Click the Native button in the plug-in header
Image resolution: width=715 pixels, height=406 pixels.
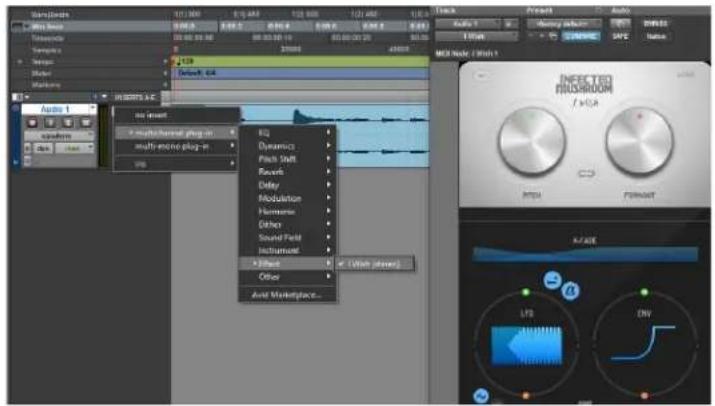click(656, 36)
